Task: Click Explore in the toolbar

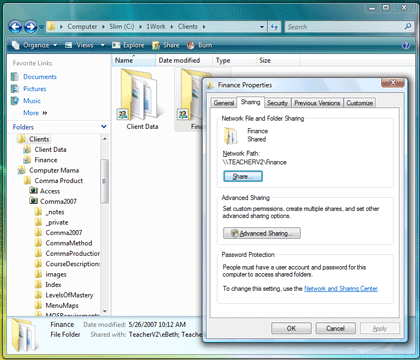Action: click(128, 45)
